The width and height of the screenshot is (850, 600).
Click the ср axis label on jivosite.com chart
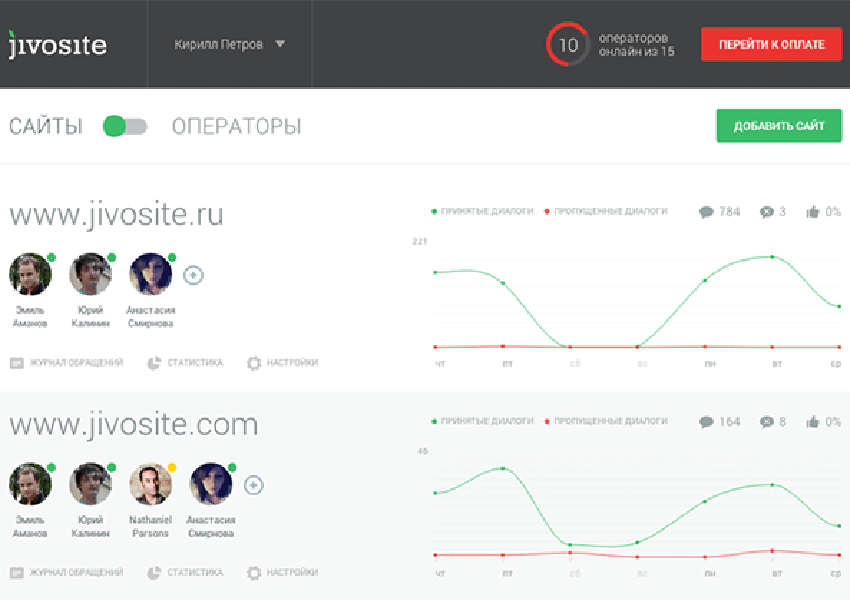click(835, 573)
